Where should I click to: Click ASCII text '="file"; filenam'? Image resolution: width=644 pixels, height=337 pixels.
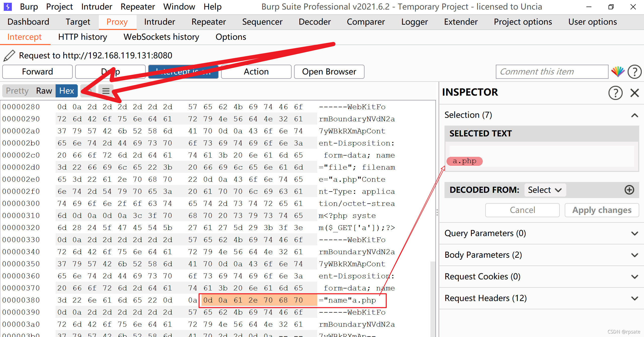pyautogui.click(x=357, y=167)
